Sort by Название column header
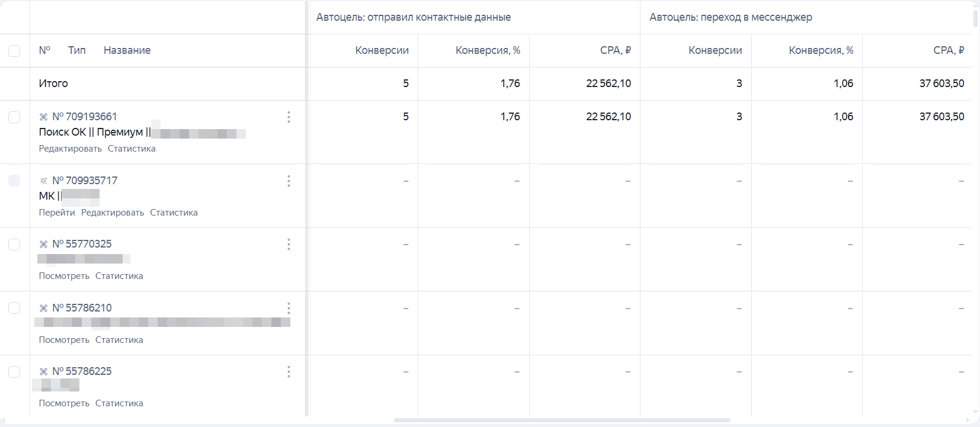This screenshot has height=427, width=980. (127, 50)
